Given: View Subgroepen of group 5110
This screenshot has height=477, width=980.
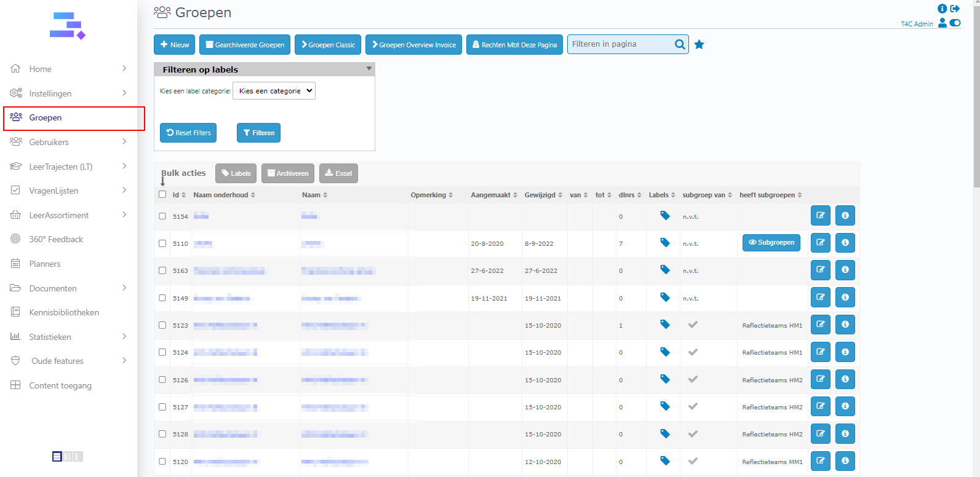Looking at the screenshot, I should point(771,243).
